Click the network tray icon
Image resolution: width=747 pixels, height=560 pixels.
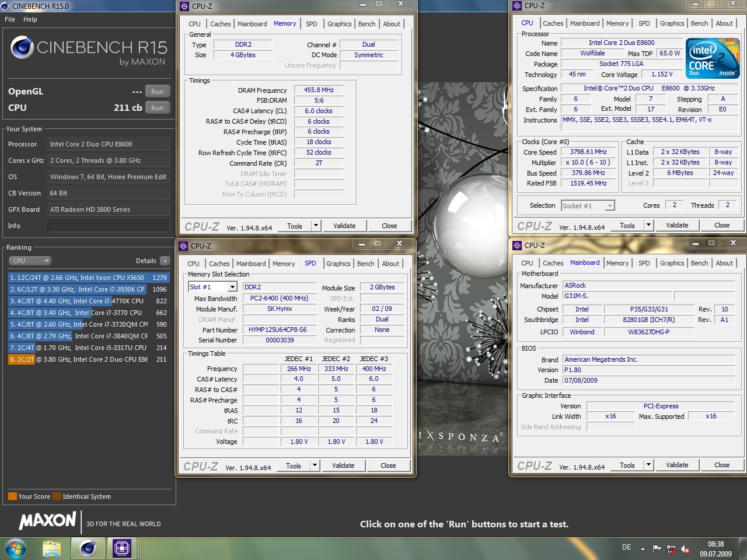tap(671, 549)
